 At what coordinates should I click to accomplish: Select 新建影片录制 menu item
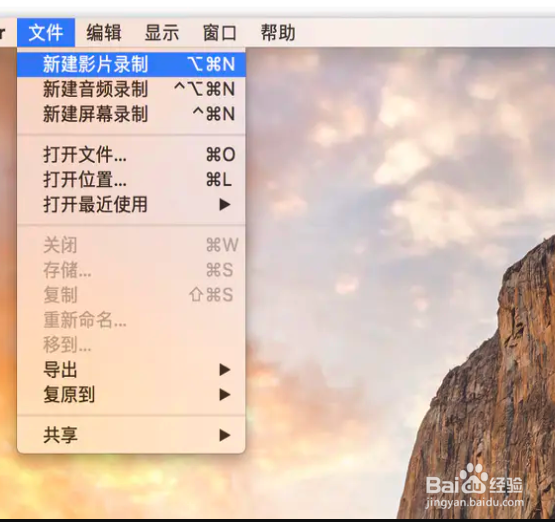tap(131, 64)
